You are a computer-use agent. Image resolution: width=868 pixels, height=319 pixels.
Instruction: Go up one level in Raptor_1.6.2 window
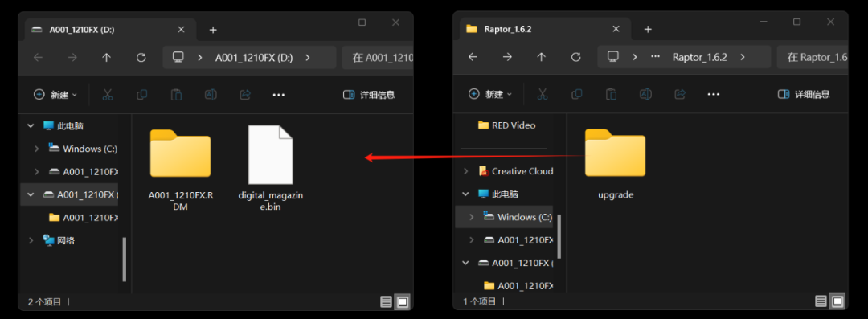click(542, 57)
